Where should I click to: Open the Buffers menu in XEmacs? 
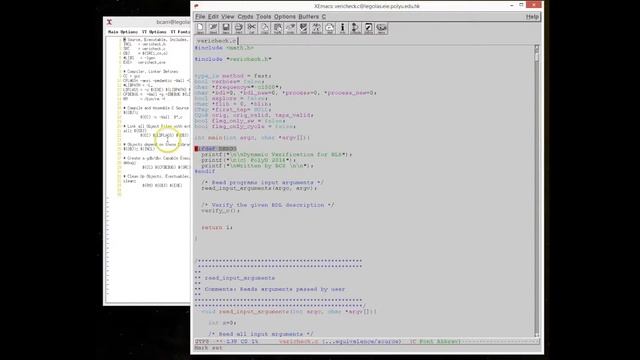pyautogui.click(x=309, y=17)
